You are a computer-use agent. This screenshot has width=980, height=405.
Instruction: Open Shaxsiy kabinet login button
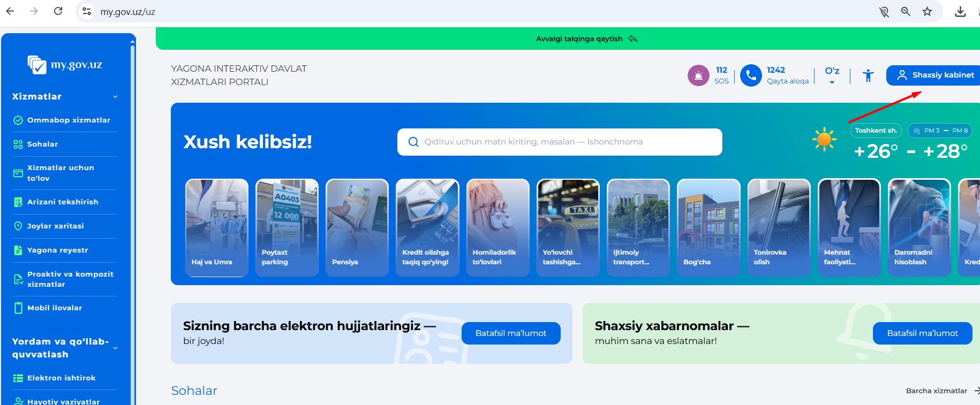936,75
